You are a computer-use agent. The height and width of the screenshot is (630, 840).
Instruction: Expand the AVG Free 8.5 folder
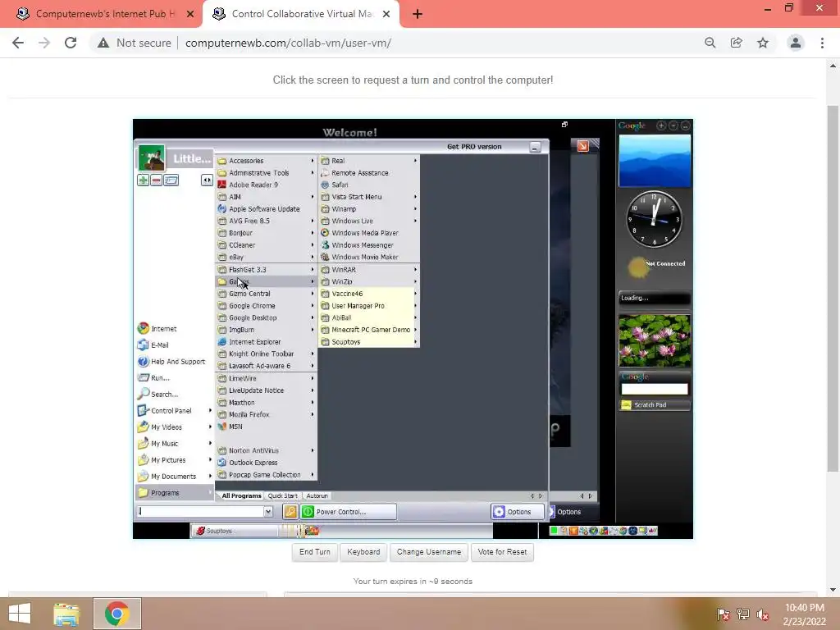coord(267,221)
